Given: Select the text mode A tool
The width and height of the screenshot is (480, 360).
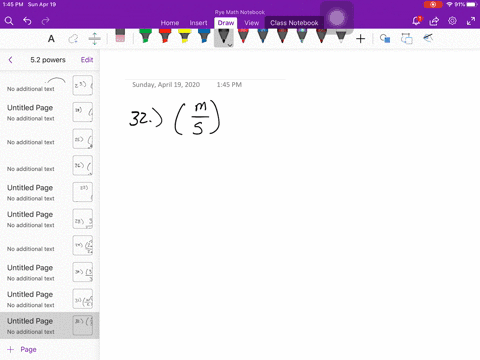Looking at the screenshot, I should coord(51,39).
